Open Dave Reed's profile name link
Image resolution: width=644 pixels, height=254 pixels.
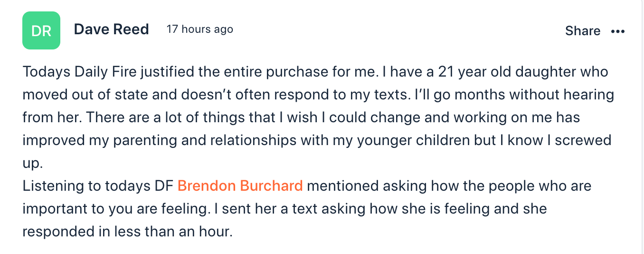(112, 29)
